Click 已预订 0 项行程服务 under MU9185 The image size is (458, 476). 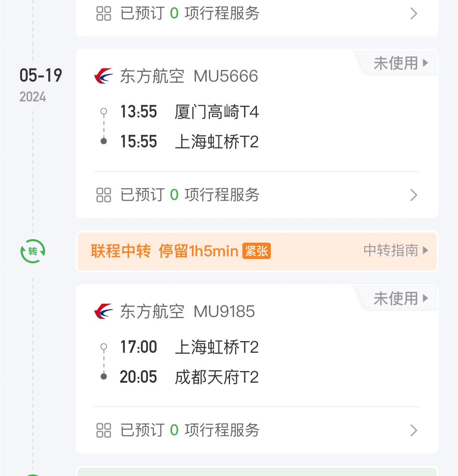click(x=190, y=430)
